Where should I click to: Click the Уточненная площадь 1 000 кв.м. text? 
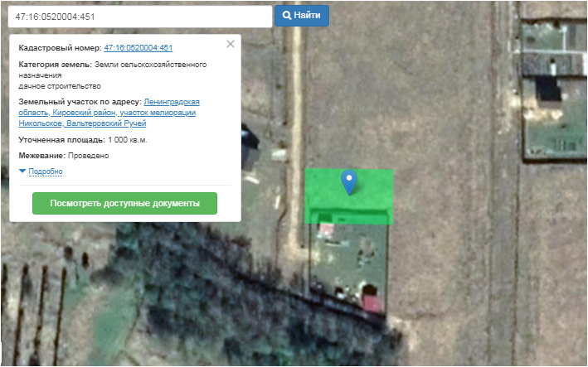83,140
